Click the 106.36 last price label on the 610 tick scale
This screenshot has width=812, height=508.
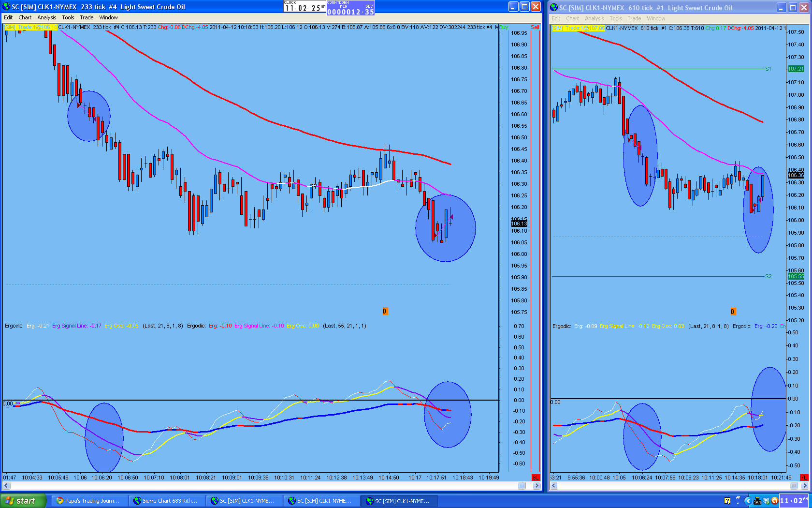coord(796,175)
